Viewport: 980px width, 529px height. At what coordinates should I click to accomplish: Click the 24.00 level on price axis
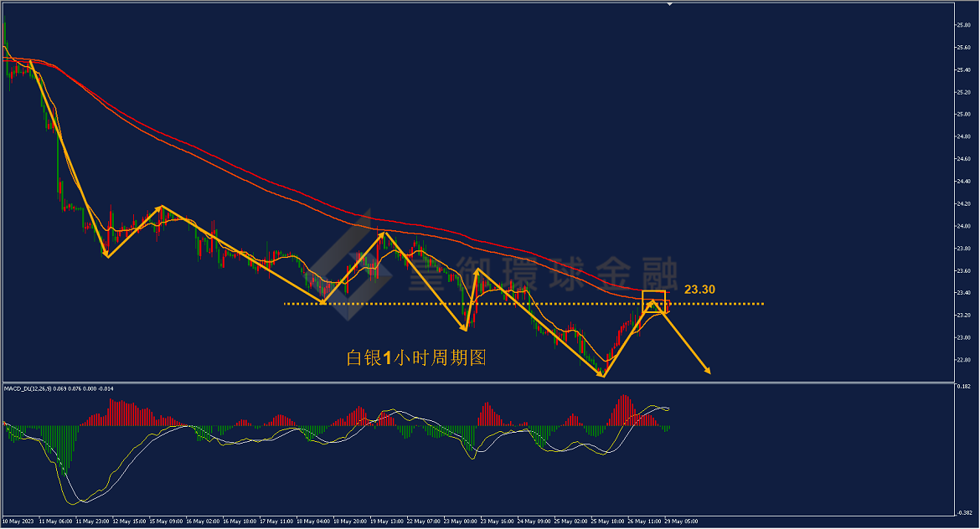[x=963, y=226]
